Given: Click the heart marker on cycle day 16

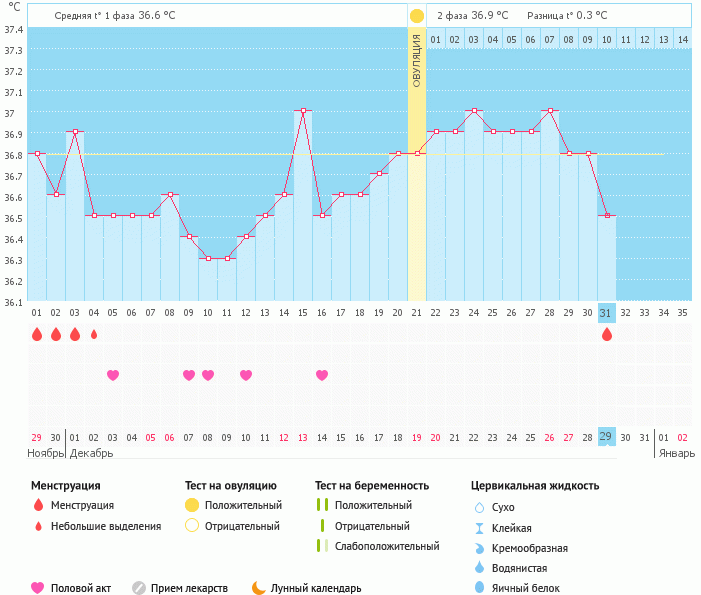Looking at the screenshot, I should coord(322,375).
